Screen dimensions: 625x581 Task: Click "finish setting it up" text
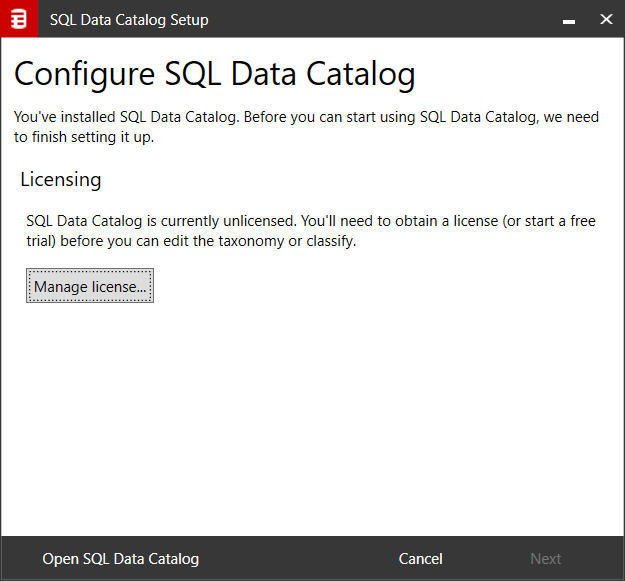point(90,137)
